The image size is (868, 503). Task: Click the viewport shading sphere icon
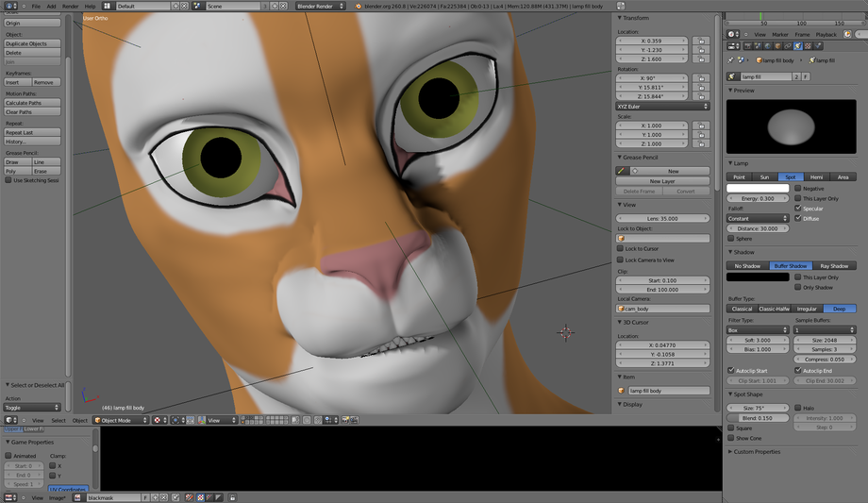pyautogui.click(x=159, y=420)
